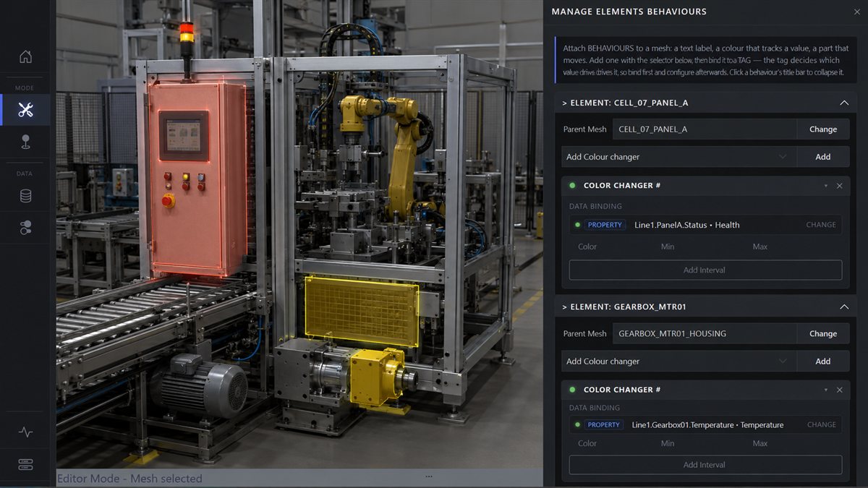Collapse the ELEMENT: CELL_07_PANEL_A section
868x488 pixels.
843,103
